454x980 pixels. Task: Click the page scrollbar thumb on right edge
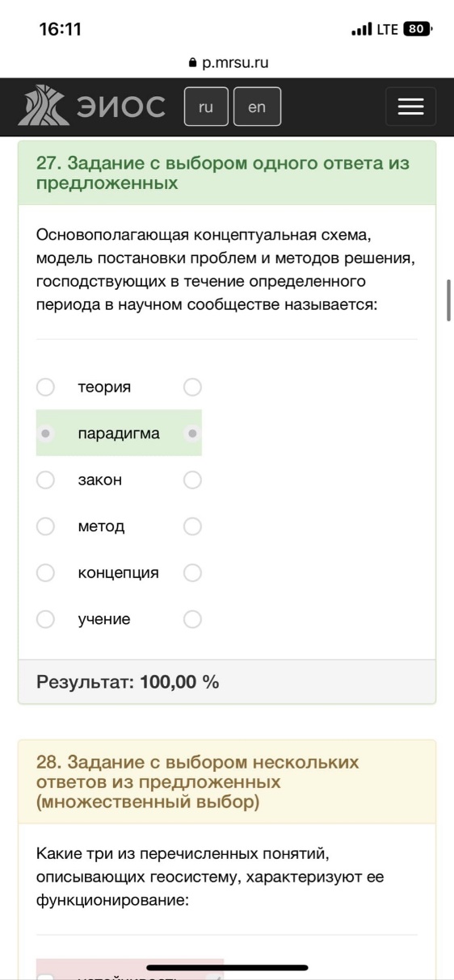(x=448, y=301)
